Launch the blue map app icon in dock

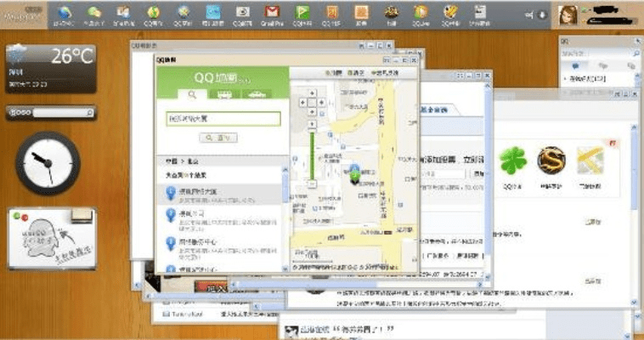click(x=213, y=13)
